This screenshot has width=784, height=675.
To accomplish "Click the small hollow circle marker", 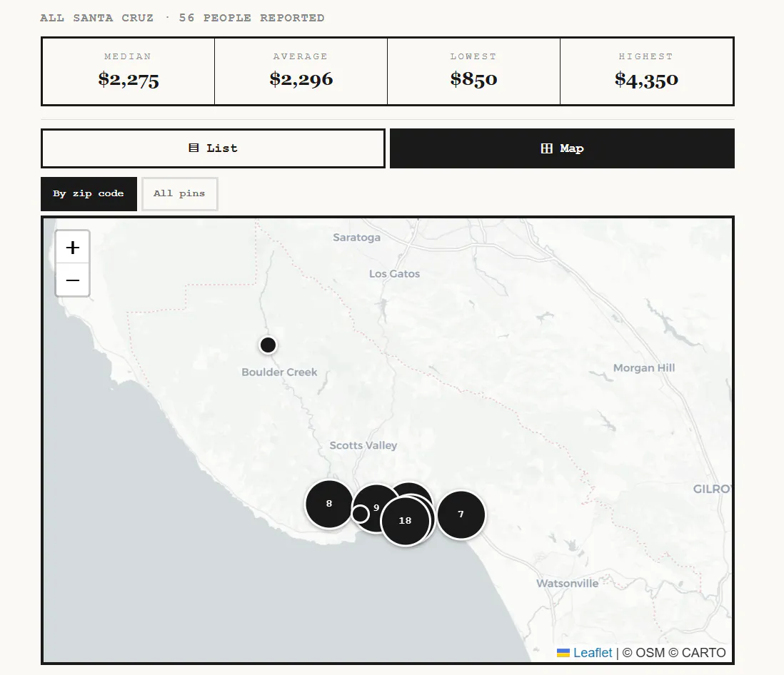I will coord(360,513).
